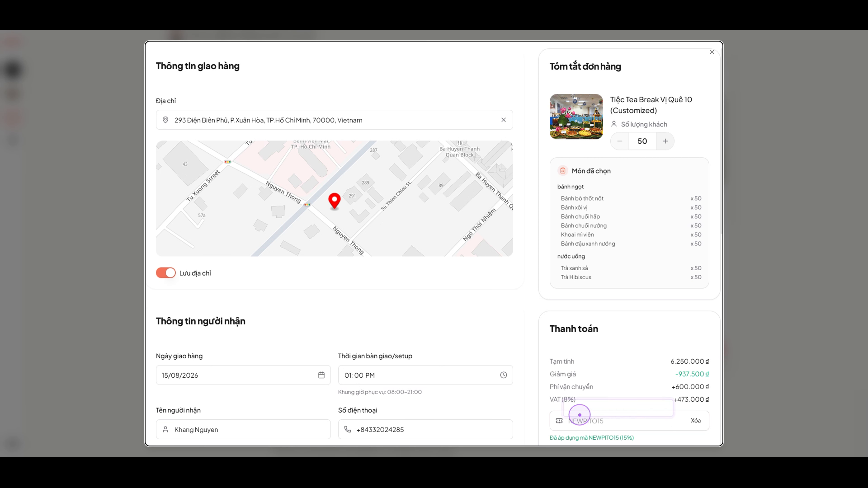Open the Ngày giao hàng date picker
The width and height of the screenshot is (868, 488).
click(243, 375)
